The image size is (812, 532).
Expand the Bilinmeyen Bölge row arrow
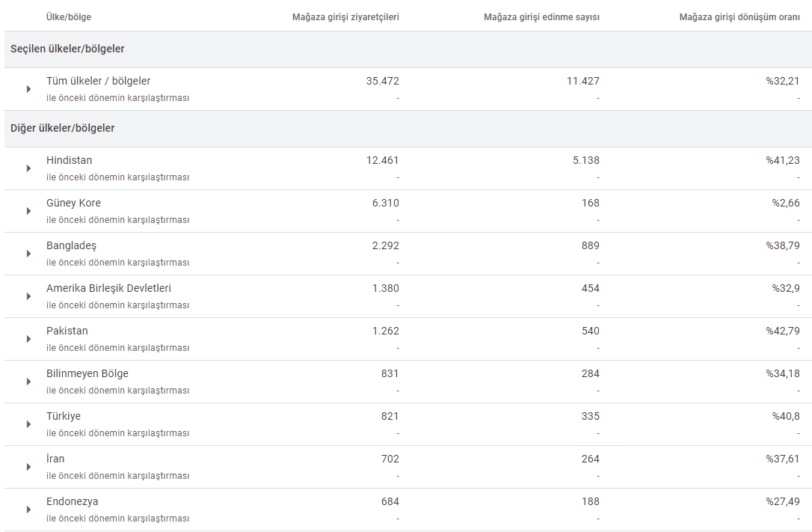(28, 382)
